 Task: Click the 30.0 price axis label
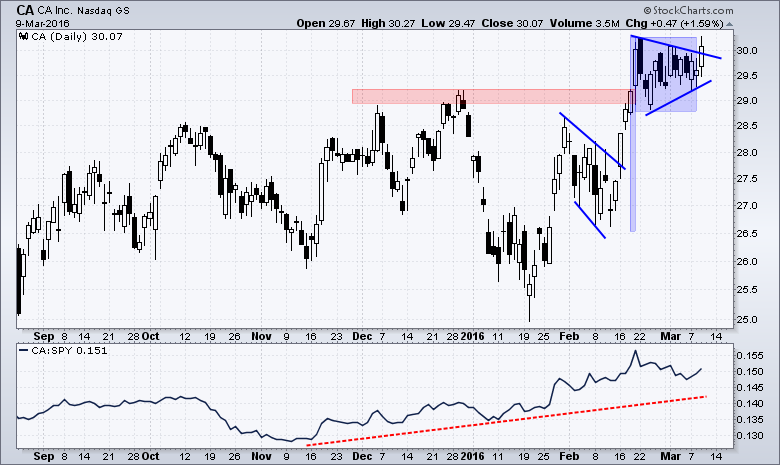[x=747, y=51]
